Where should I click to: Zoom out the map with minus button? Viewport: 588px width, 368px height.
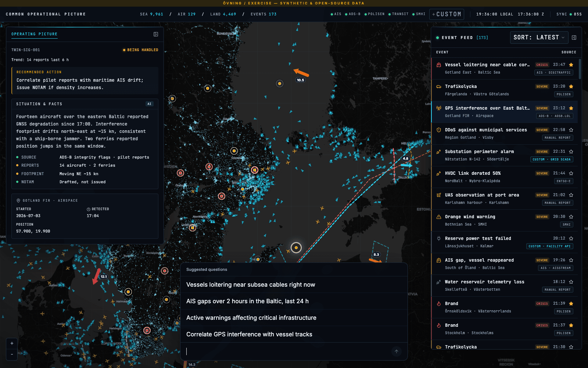[12, 354]
